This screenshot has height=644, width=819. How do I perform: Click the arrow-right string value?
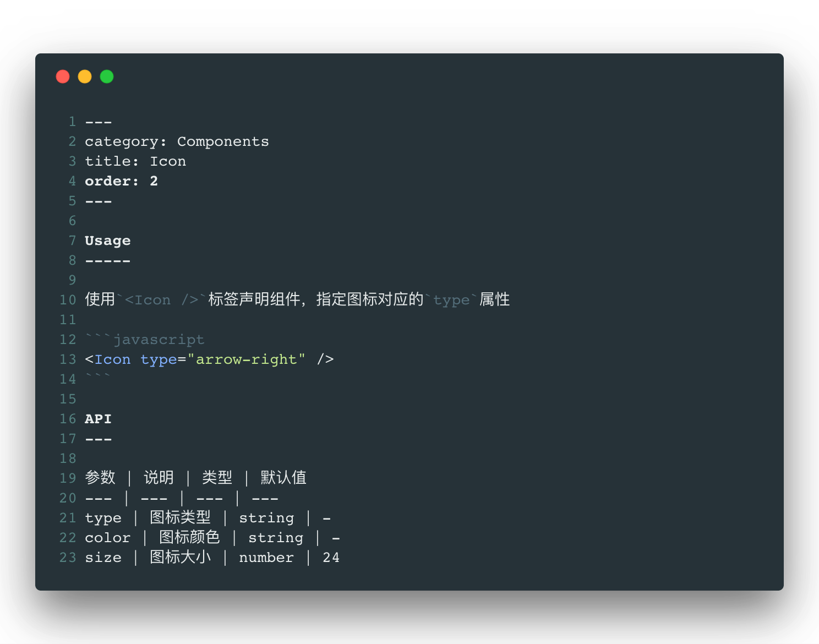point(247,359)
